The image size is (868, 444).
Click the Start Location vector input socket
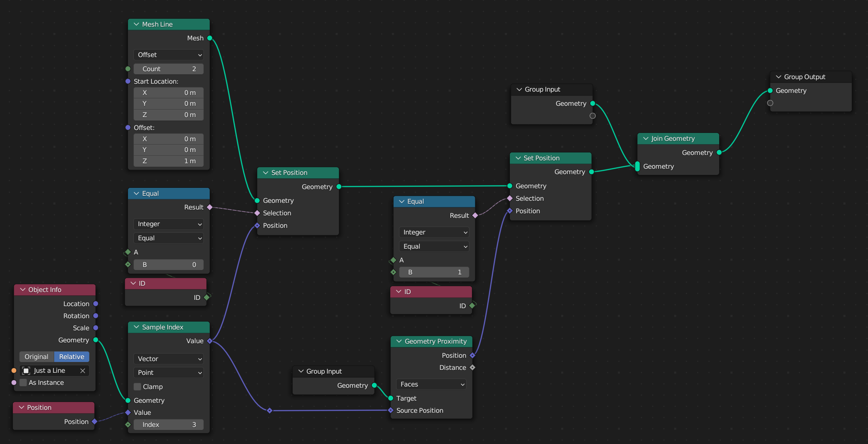128,81
